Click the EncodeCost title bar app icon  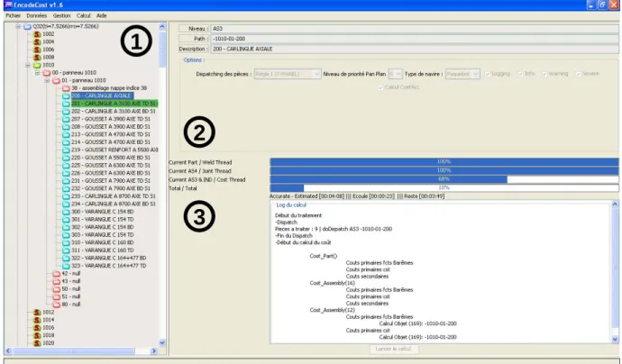7,5
